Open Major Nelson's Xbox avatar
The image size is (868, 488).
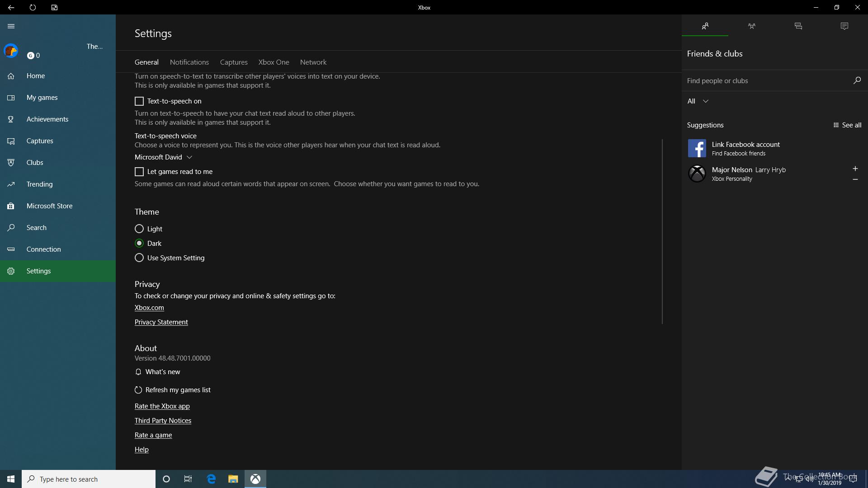(697, 174)
